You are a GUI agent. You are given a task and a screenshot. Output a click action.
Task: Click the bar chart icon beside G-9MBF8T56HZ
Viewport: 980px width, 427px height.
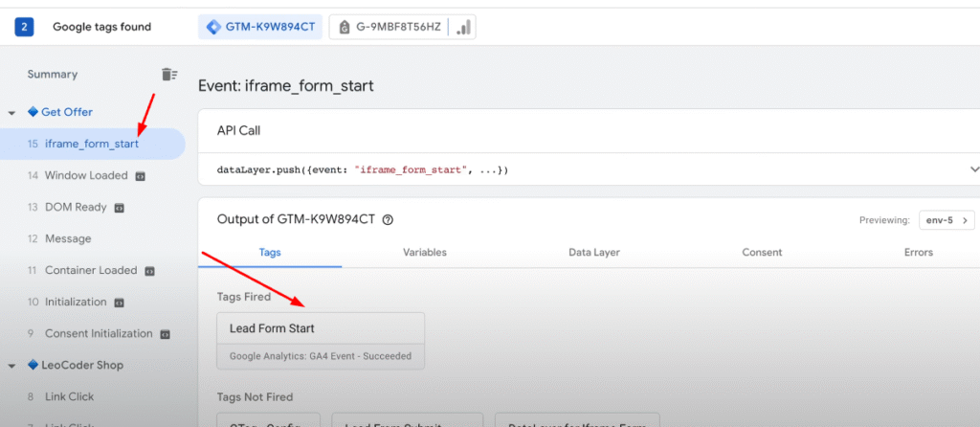coord(462,27)
